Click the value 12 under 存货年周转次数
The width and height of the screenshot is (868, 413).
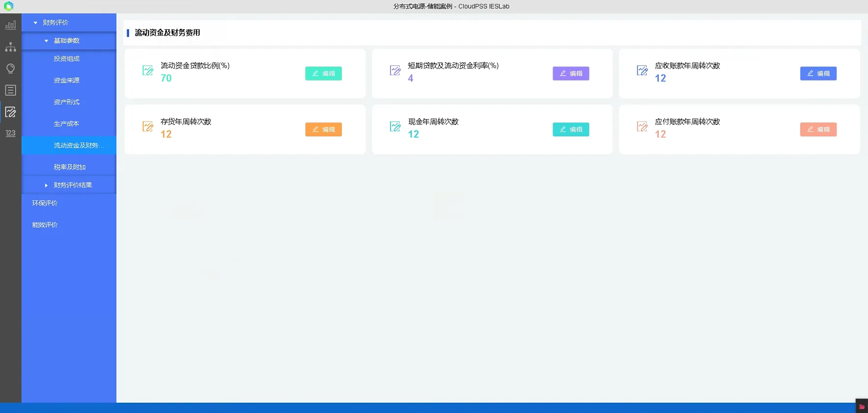[166, 134]
